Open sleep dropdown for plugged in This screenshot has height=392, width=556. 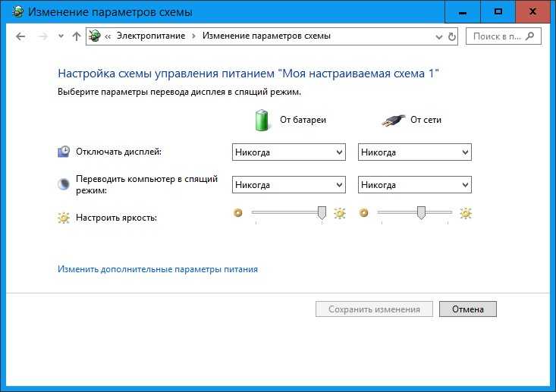click(x=414, y=185)
